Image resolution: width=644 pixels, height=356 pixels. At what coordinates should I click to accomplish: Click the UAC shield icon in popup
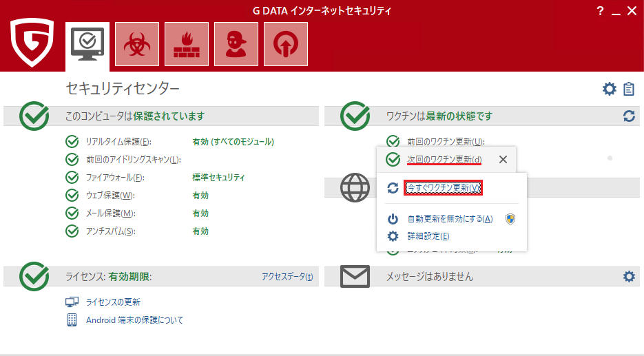pyautogui.click(x=510, y=219)
